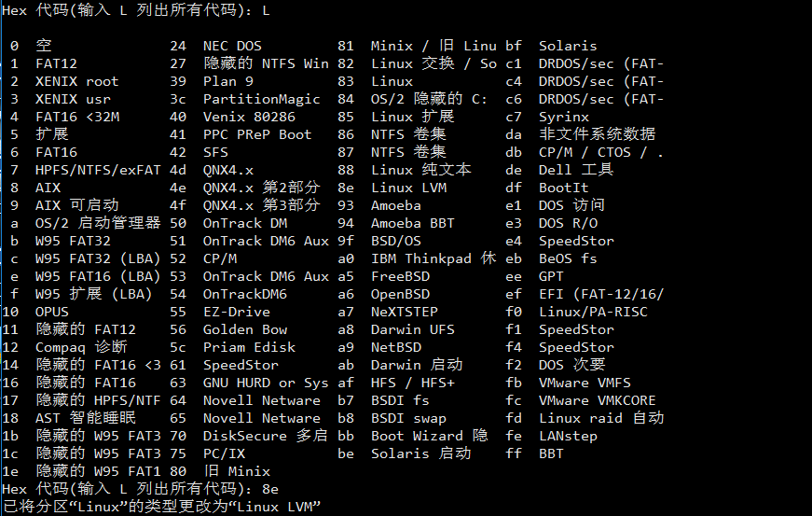
Task: Click the 'BeOS fs' entry
Action: click(568, 258)
